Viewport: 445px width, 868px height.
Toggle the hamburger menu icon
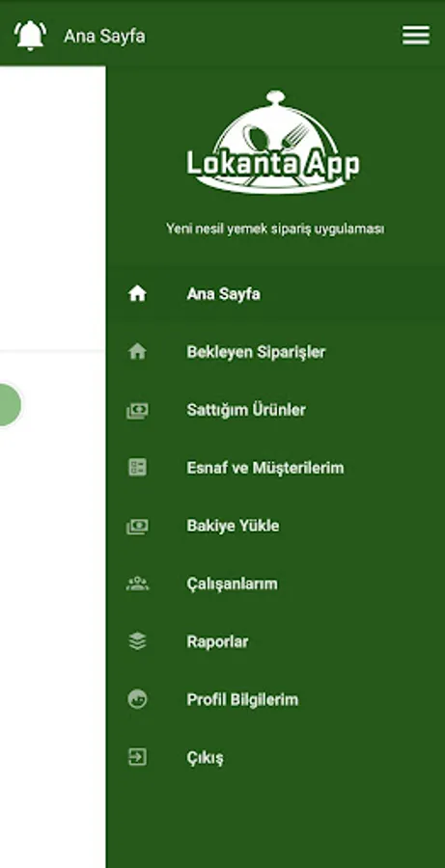point(416,36)
